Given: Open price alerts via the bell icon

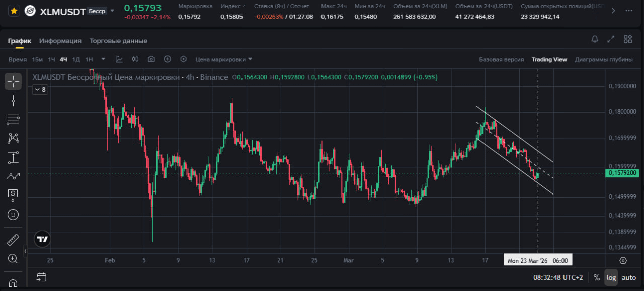Looking at the screenshot, I should pos(595,39).
